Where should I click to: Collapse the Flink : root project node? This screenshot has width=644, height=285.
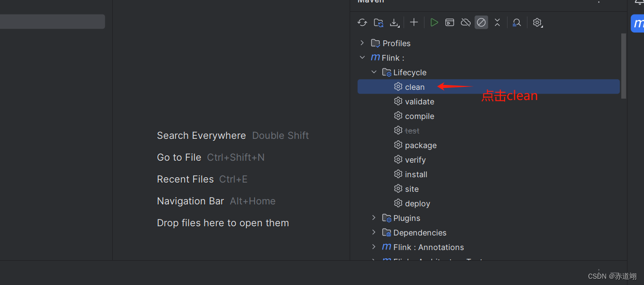[362, 58]
